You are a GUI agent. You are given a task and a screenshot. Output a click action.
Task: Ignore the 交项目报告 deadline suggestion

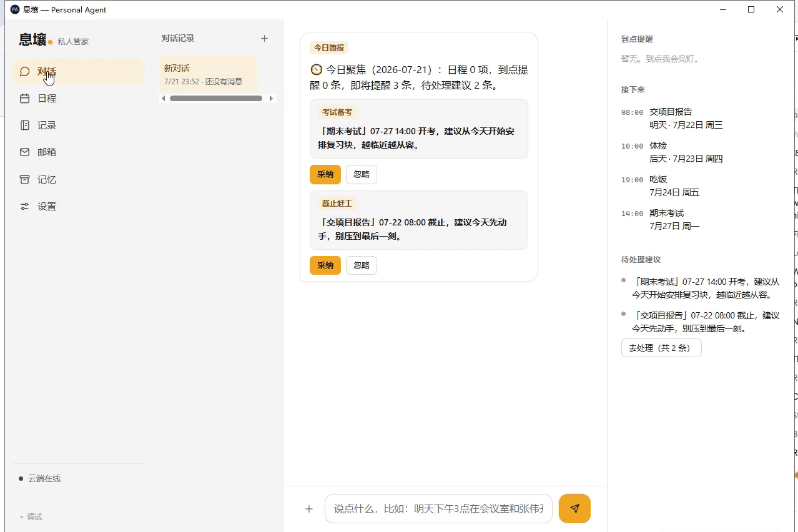362,265
